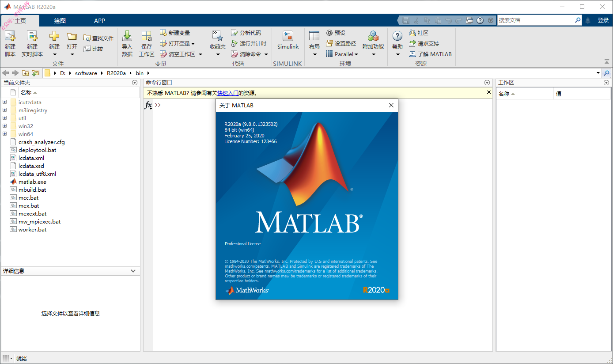Create a new script with 新建脚本

click(10, 44)
